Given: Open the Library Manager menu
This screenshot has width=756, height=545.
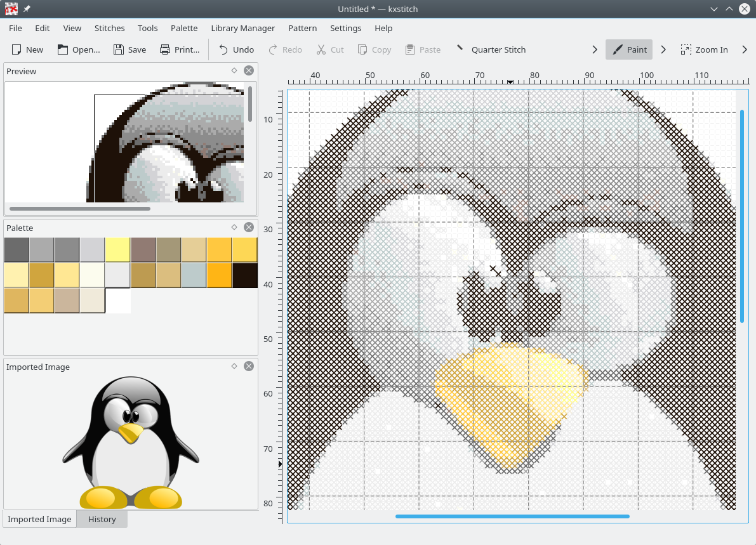Looking at the screenshot, I should pyautogui.click(x=242, y=28).
